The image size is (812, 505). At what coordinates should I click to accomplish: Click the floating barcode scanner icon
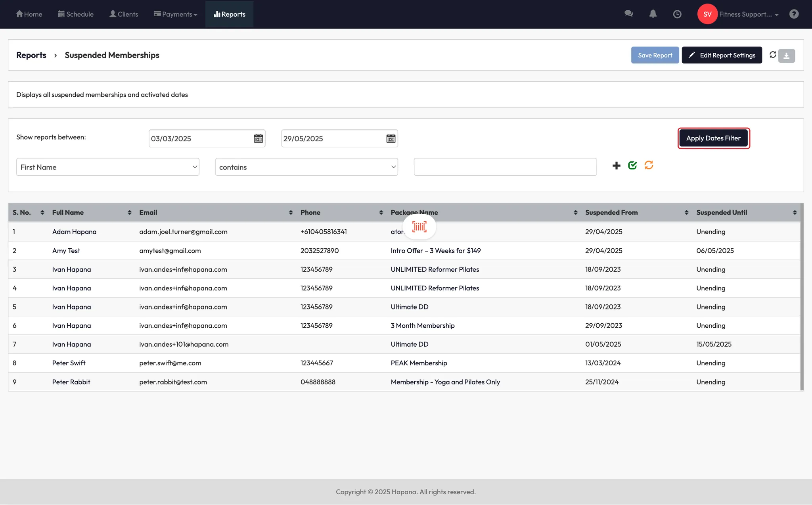(x=419, y=227)
